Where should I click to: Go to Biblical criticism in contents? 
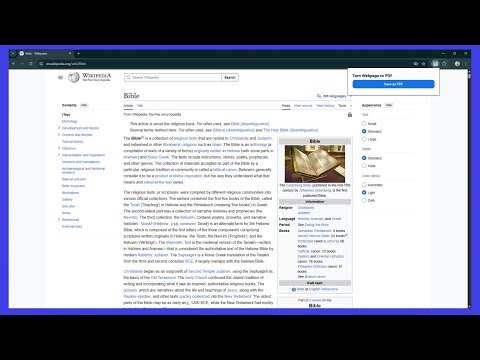(74, 179)
